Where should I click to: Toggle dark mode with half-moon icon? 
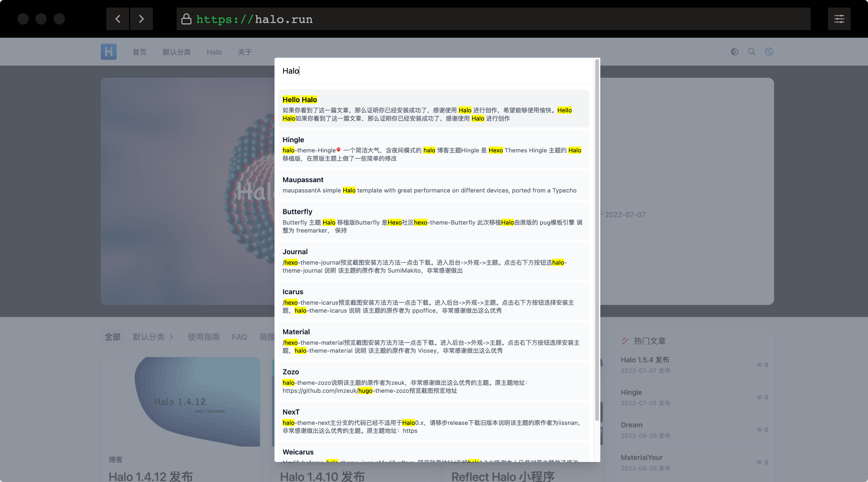click(734, 52)
